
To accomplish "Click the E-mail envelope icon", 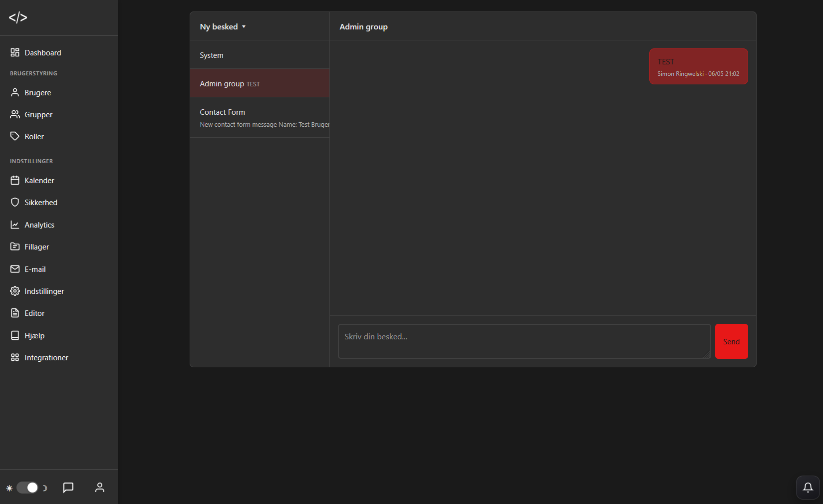I will (x=15, y=269).
